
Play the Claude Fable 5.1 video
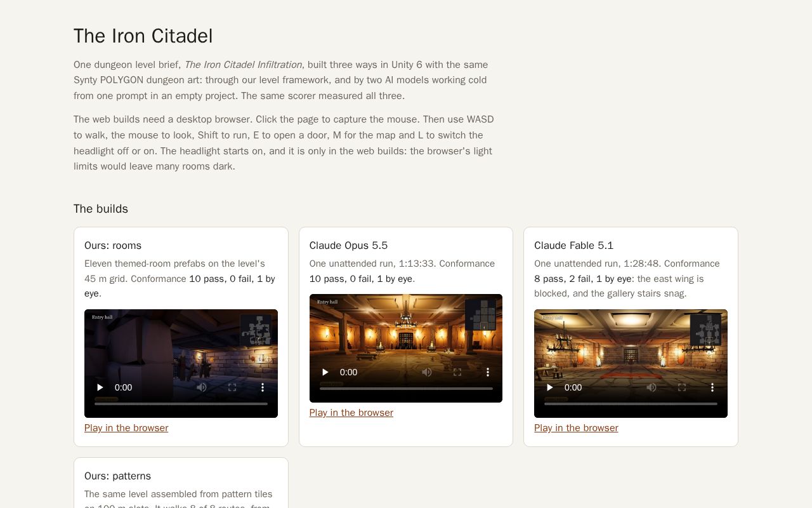[550, 387]
